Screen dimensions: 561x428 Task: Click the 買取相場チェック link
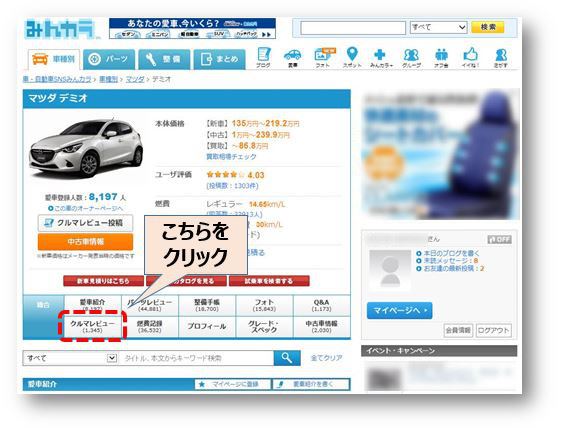(231, 157)
